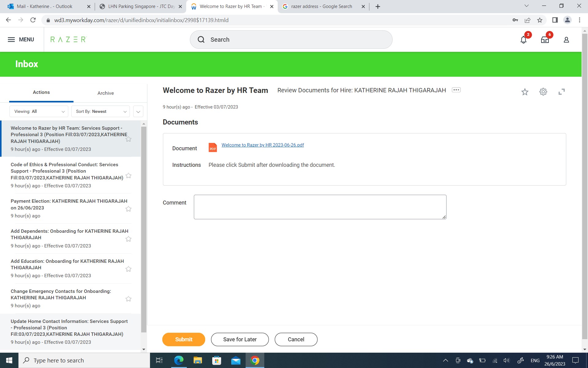This screenshot has width=588, height=368.
Task: Open saved passwords key icon
Action: 515,20
